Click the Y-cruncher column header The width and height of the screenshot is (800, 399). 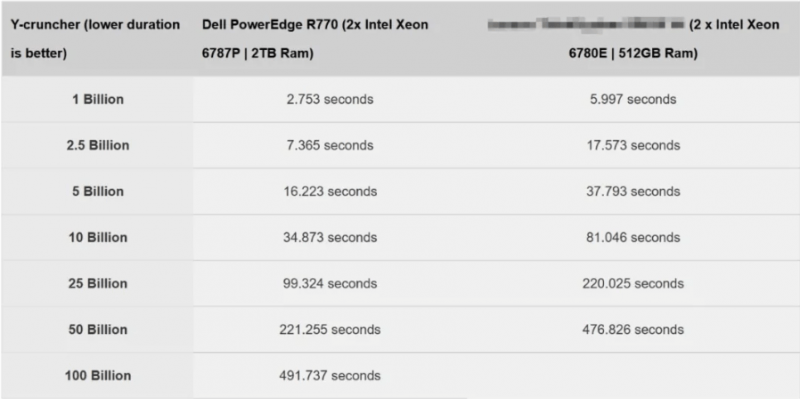[x=95, y=39]
